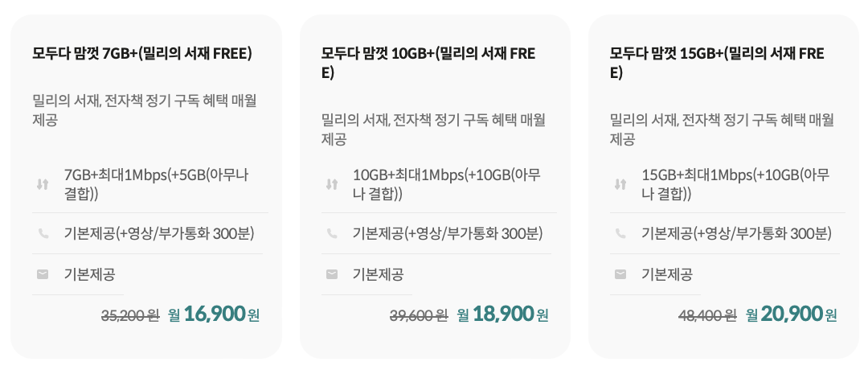The image size is (868, 370).
Task: Click data transfer arrows icon in 7GB plan
Action: pyautogui.click(x=43, y=185)
